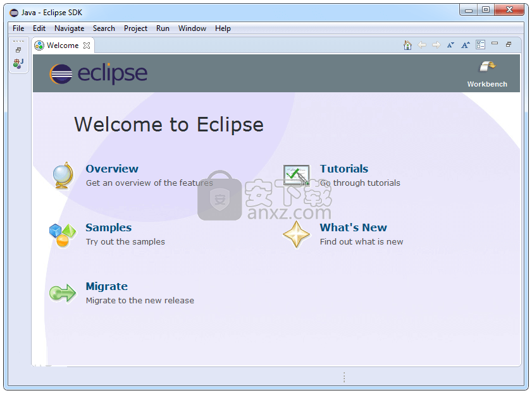The image size is (532, 393).
Task: Open the Project menu
Action: (135, 28)
